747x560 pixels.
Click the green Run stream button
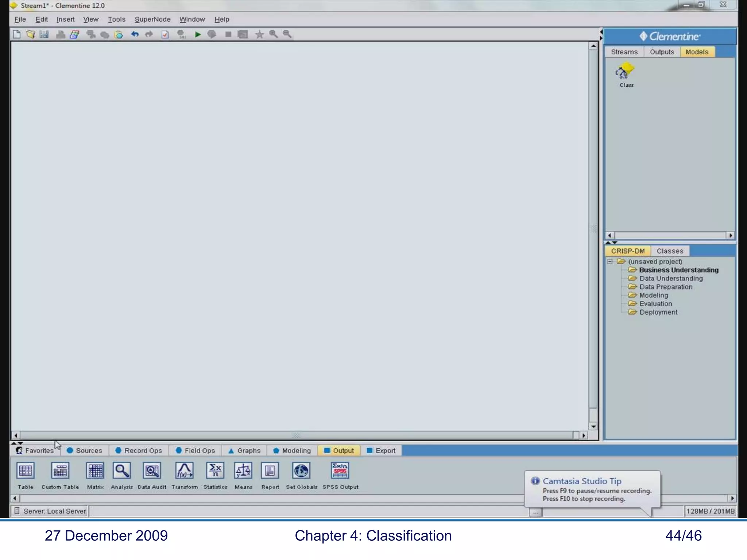click(x=198, y=34)
